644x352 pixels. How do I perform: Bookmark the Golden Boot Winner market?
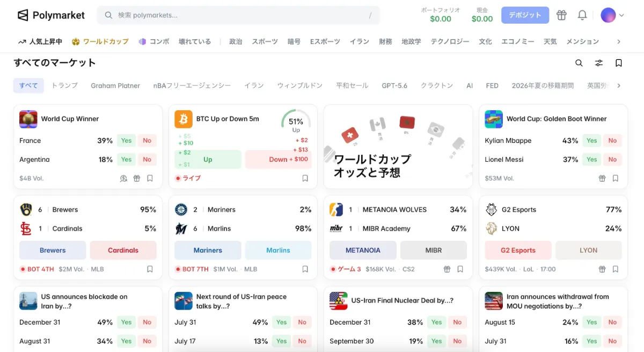pyautogui.click(x=616, y=178)
